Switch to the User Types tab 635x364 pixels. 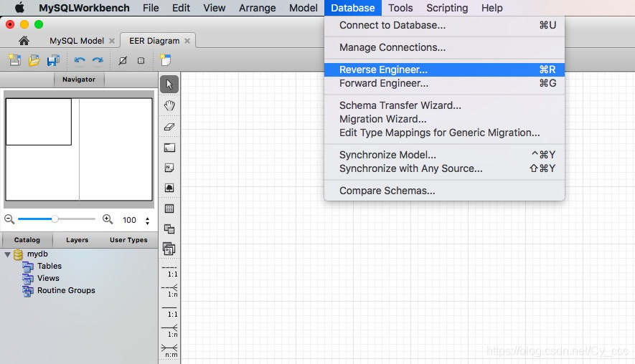tap(128, 240)
